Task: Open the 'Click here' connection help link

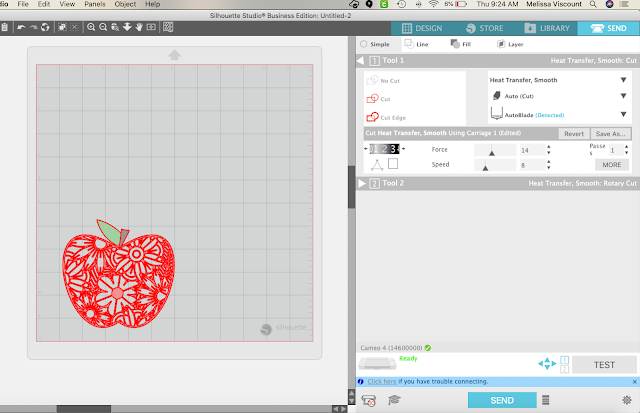Action: (x=382, y=382)
